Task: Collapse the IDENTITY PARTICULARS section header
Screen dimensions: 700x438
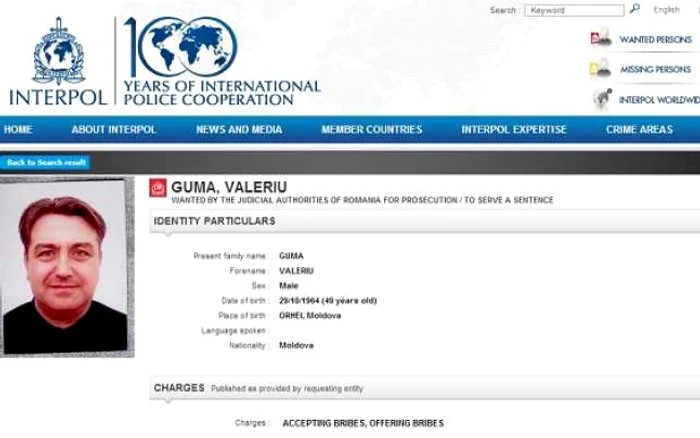Action: pos(425,221)
